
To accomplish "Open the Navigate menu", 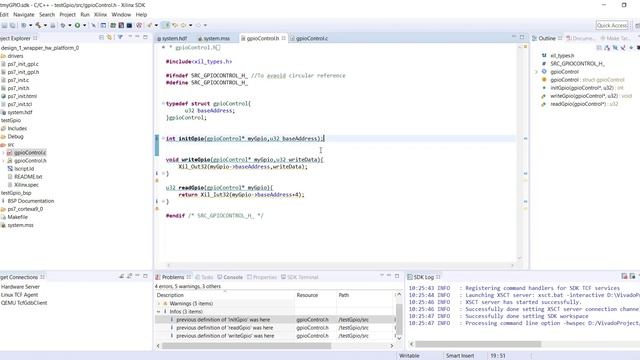I will point(24,14).
